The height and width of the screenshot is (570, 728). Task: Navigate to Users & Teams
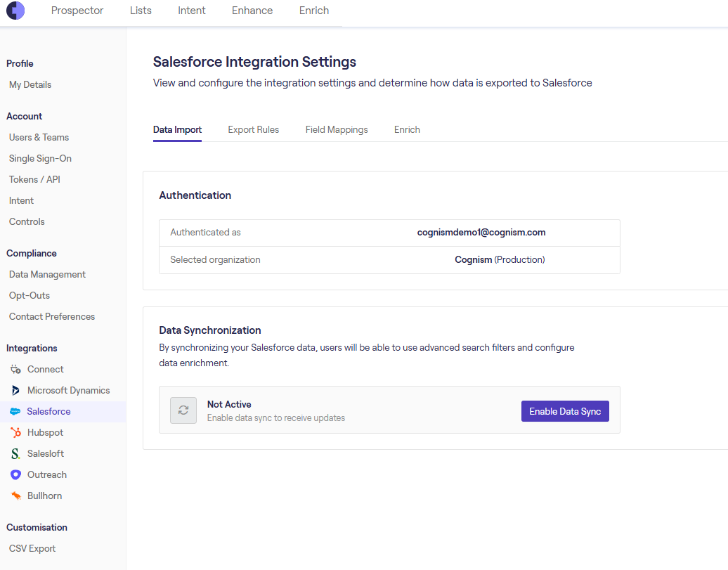pyautogui.click(x=39, y=137)
